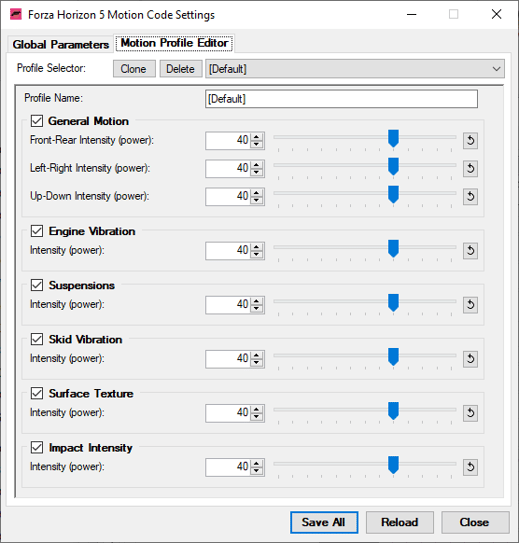Viewport: 519px width, 543px height.
Task: Select Motion Profile Editor tab
Action: click(174, 43)
